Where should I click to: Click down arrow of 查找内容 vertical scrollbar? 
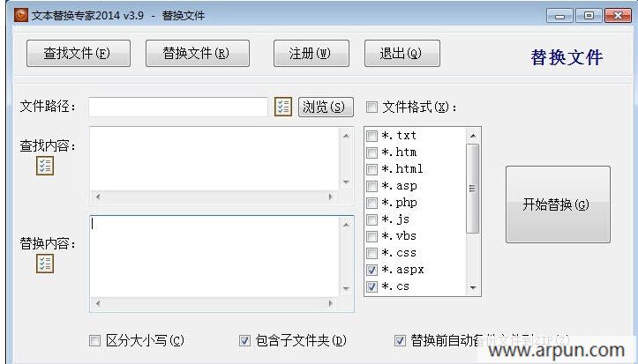[x=346, y=182]
